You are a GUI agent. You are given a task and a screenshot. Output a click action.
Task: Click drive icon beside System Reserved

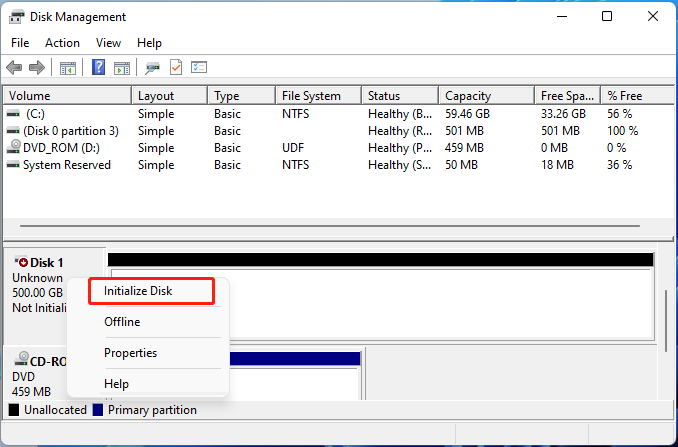tap(13, 165)
